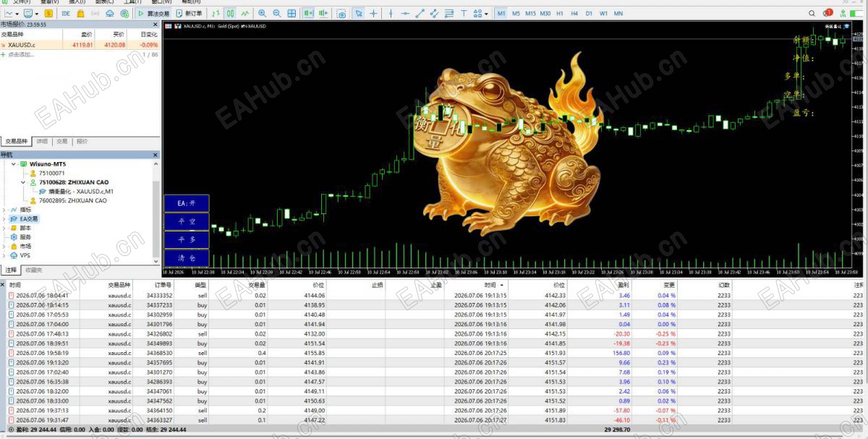Image resolution: width=868 pixels, height=439 pixels.
Task: Select XAUUSD.c row in Market Watch
Action: (80, 44)
